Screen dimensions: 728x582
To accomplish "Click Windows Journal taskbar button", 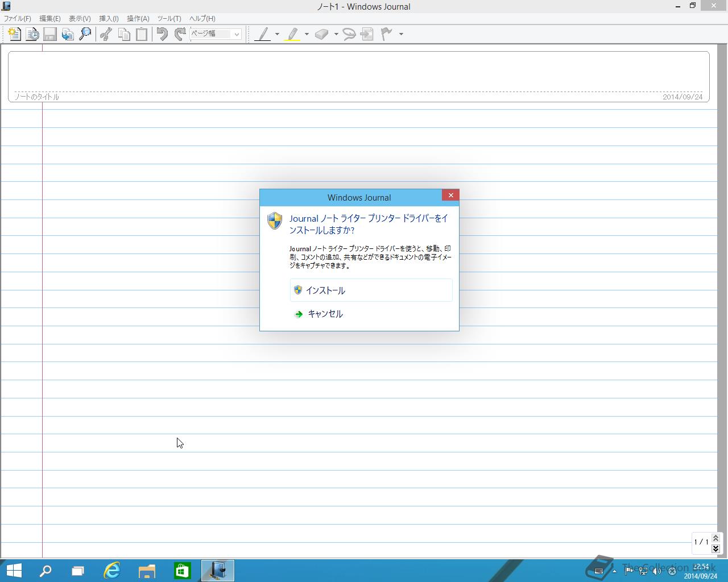I will tap(217, 571).
